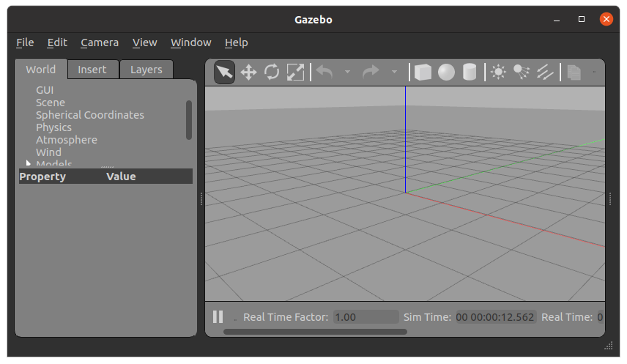The height and width of the screenshot is (364, 627).
Task: Close the Gazebo window
Action: pyautogui.click(x=606, y=19)
